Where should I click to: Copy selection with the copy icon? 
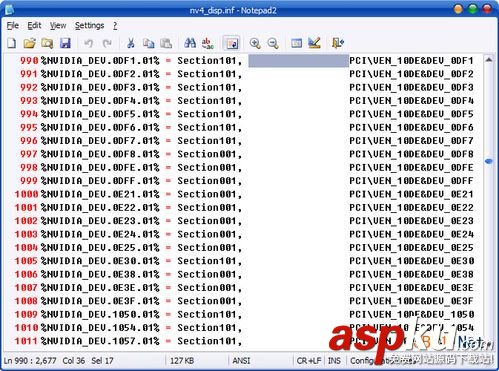pyautogui.click(x=148, y=43)
